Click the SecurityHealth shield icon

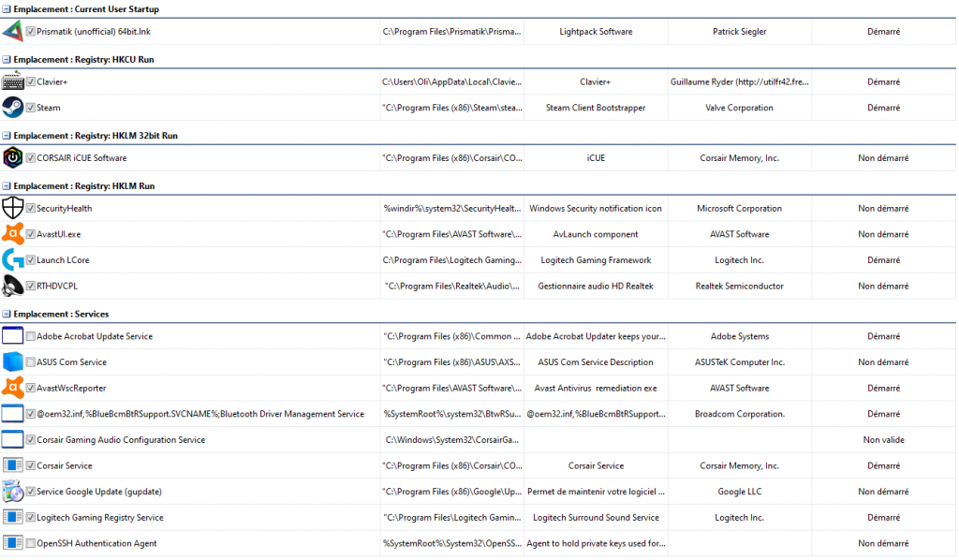tap(12, 208)
